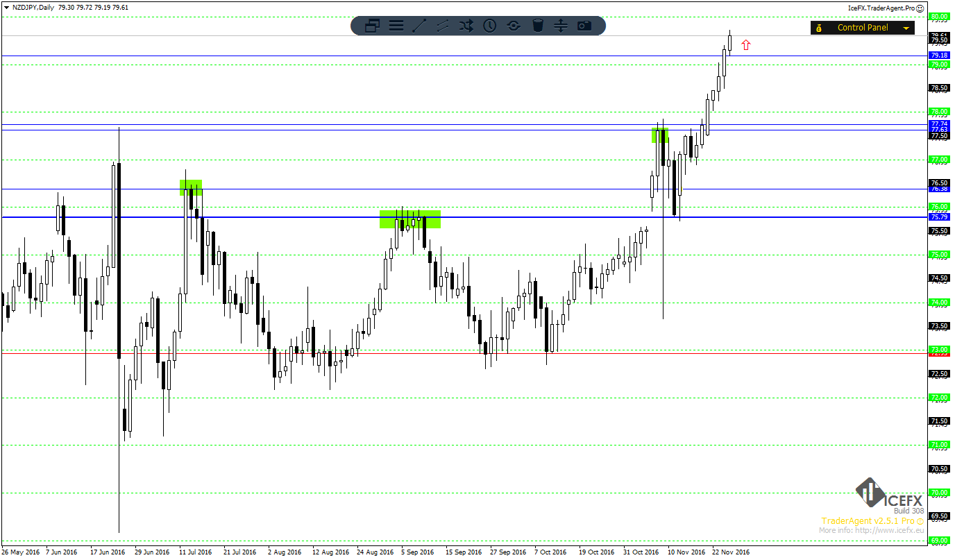The height and width of the screenshot is (560, 955).
Task: Click the green 73.00 price label
Action: coord(939,350)
